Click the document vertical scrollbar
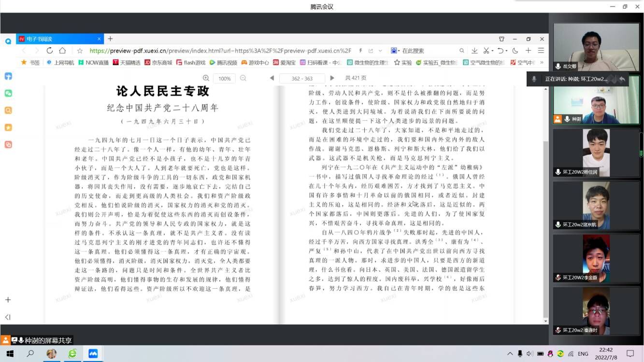Viewport: 644px width, 362px height. pos(546,193)
